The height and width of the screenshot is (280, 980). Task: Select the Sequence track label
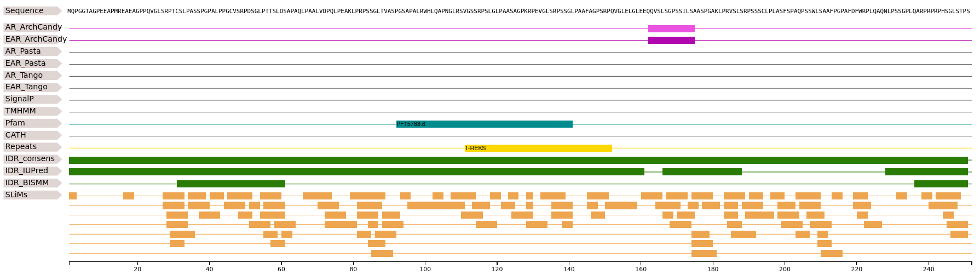pyautogui.click(x=32, y=11)
